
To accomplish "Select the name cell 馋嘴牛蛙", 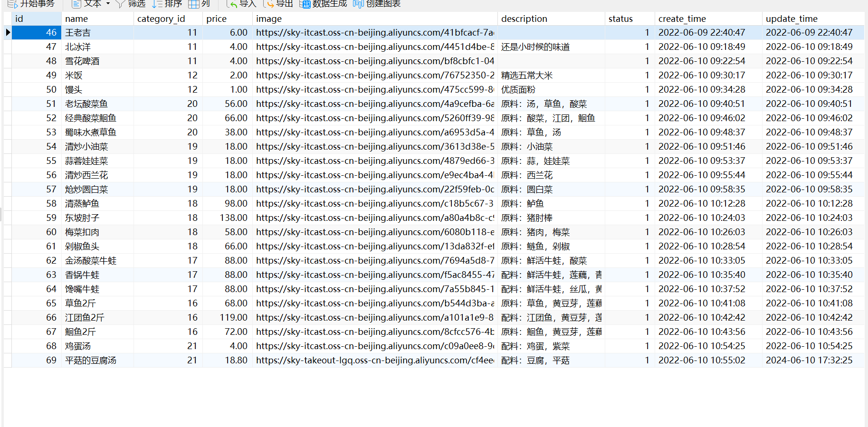I will coord(97,289).
